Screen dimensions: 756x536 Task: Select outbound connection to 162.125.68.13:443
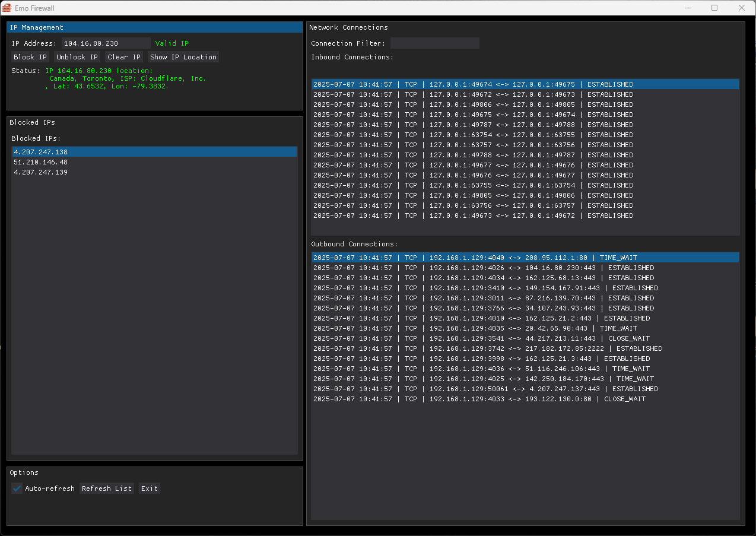525,278
